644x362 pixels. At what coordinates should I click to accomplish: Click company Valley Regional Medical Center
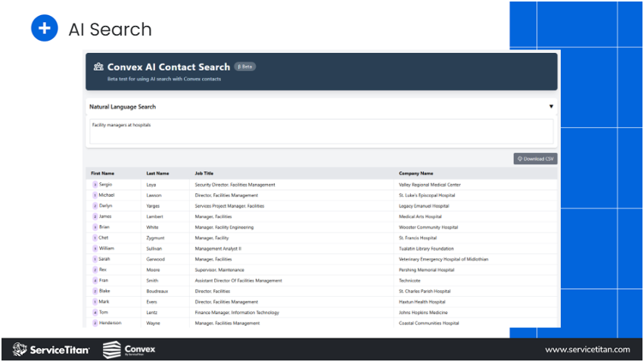pos(430,185)
